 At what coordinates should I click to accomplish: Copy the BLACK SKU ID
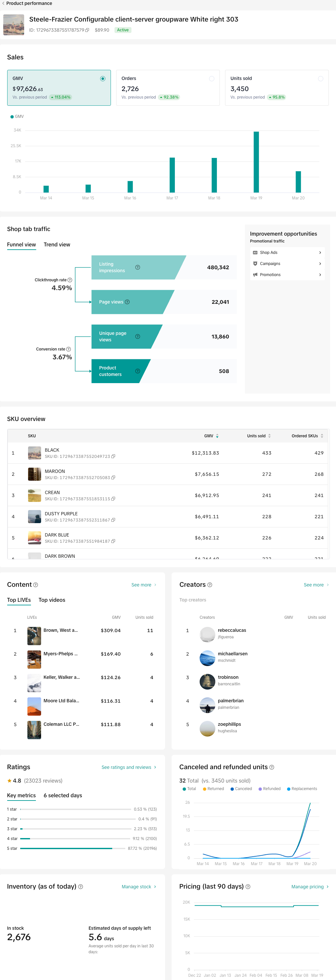coord(113,457)
